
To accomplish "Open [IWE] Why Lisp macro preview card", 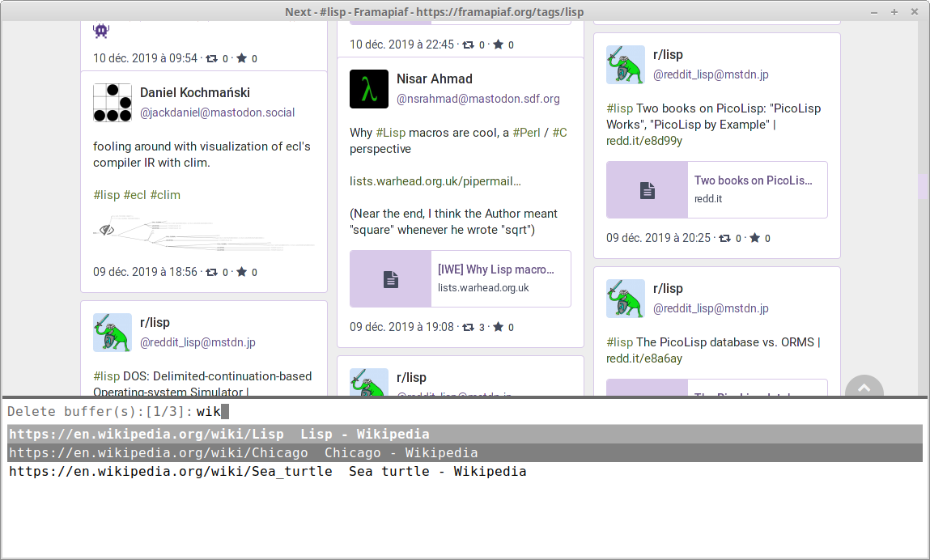I will pyautogui.click(x=461, y=279).
